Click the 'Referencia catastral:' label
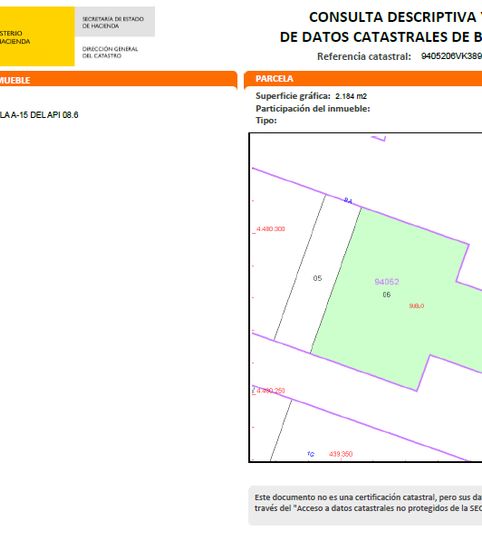Viewport: 482px width, 542px height. pyautogui.click(x=364, y=56)
